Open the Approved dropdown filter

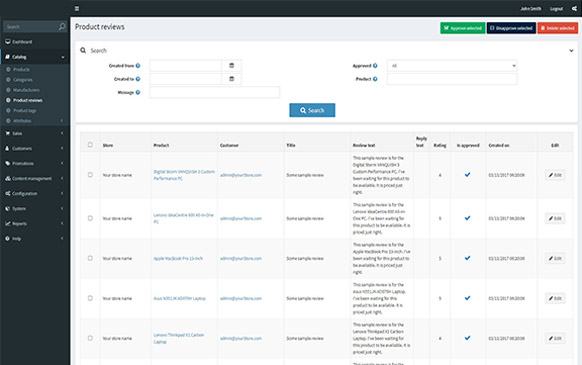[452, 66]
